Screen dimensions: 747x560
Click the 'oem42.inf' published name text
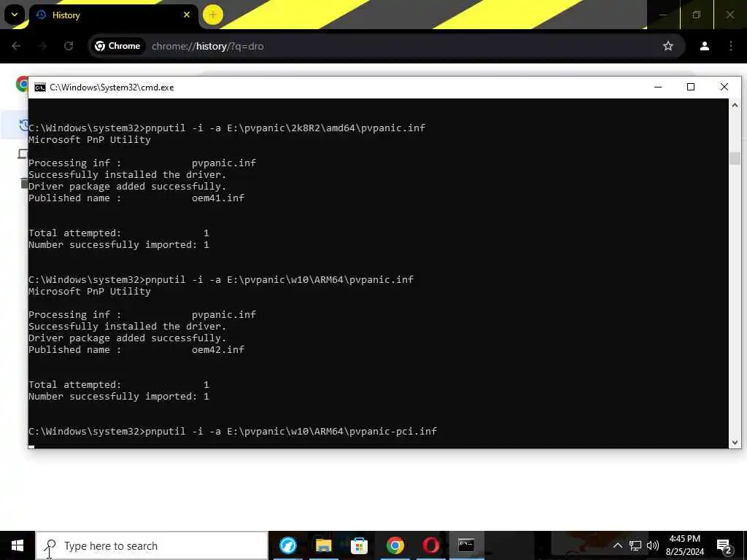217,349
